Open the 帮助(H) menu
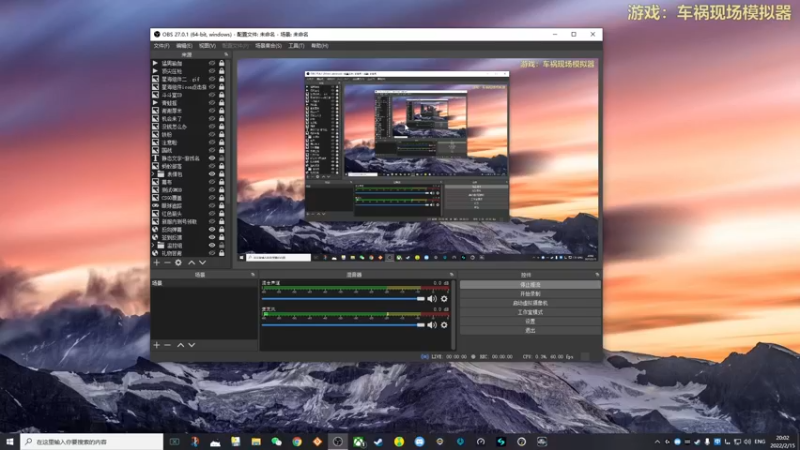Image resolution: width=800 pixels, height=450 pixels. click(320, 46)
